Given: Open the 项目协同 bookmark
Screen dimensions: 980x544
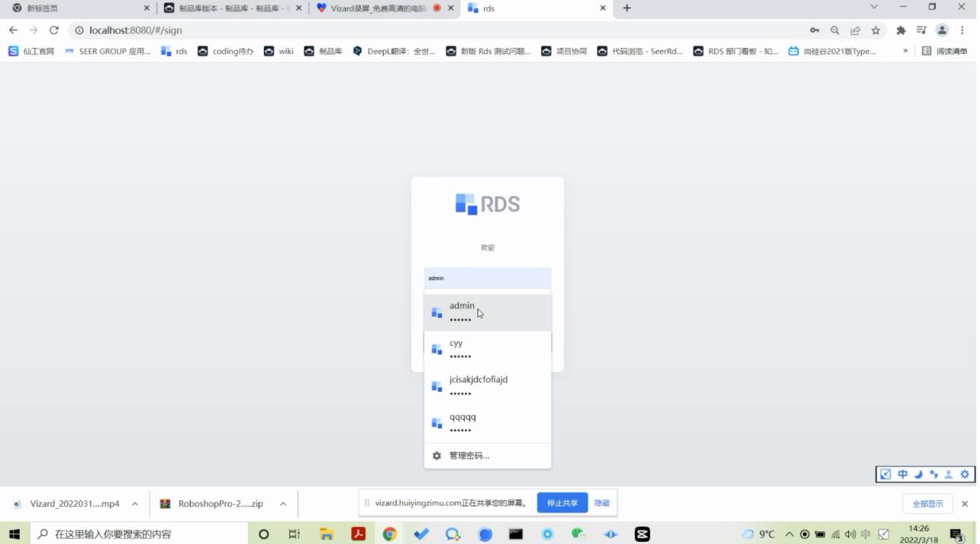Looking at the screenshot, I should click(x=564, y=51).
